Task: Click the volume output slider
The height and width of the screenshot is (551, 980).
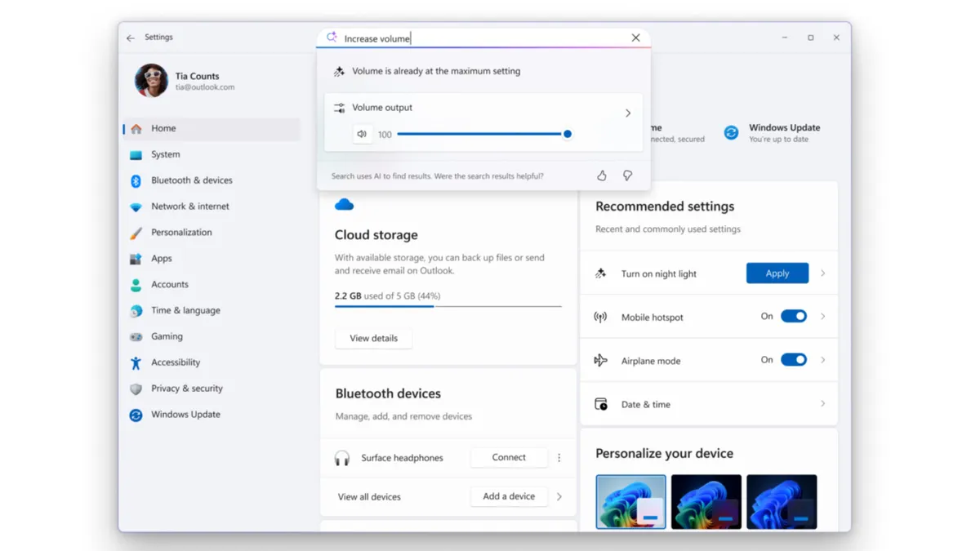Action: click(x=485, y=133)
